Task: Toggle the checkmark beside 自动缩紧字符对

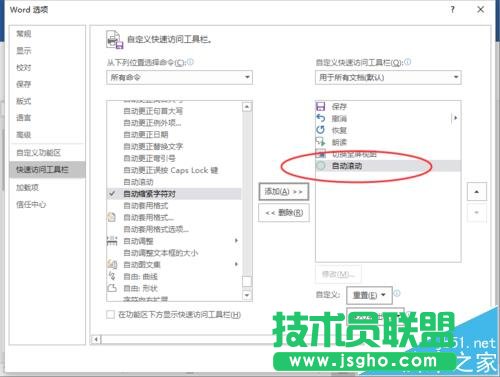Action: [112, 193]
